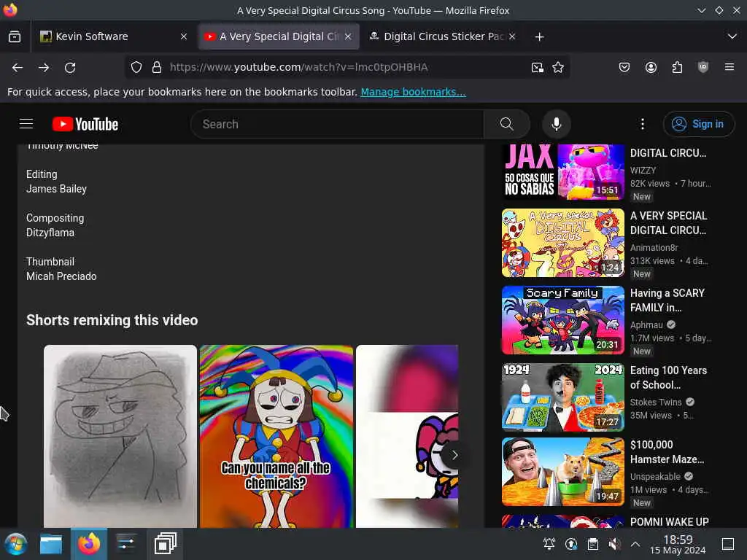Image resolution: width=747 pixels, height=560 pixels.
Task: Open Scary Family video thumbnail
Action: click(562, 320)
